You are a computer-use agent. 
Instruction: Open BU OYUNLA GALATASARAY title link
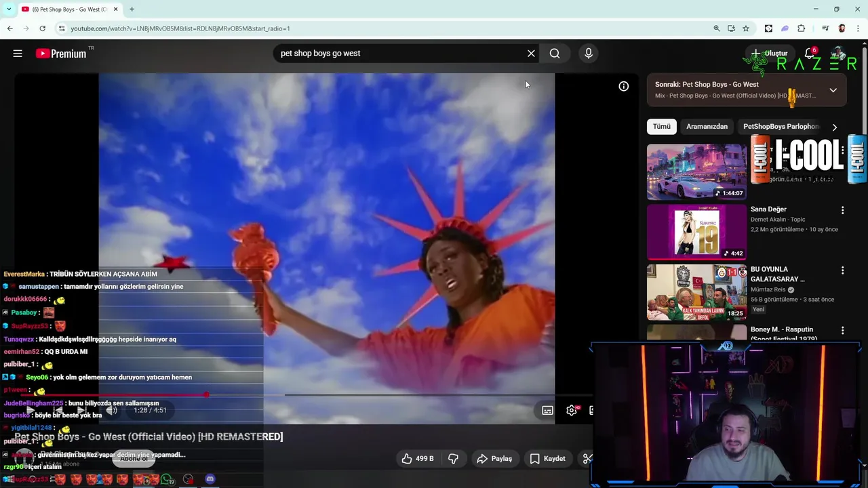(778, 274)
